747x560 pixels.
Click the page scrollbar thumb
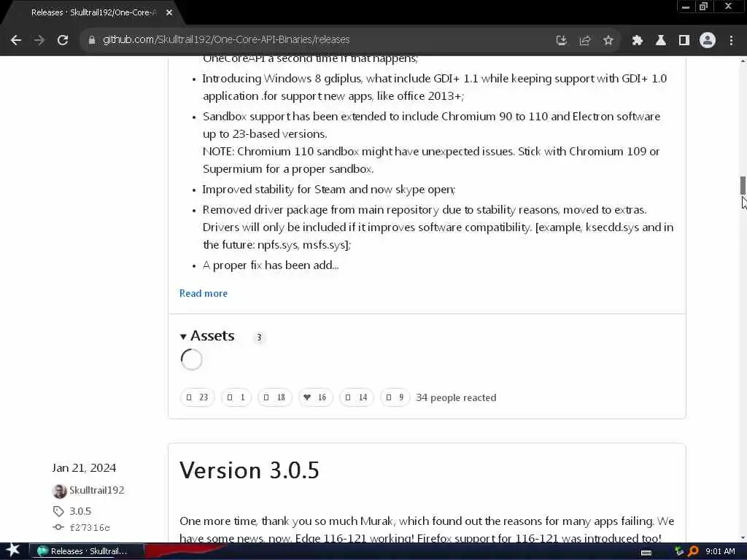[742, 185]
